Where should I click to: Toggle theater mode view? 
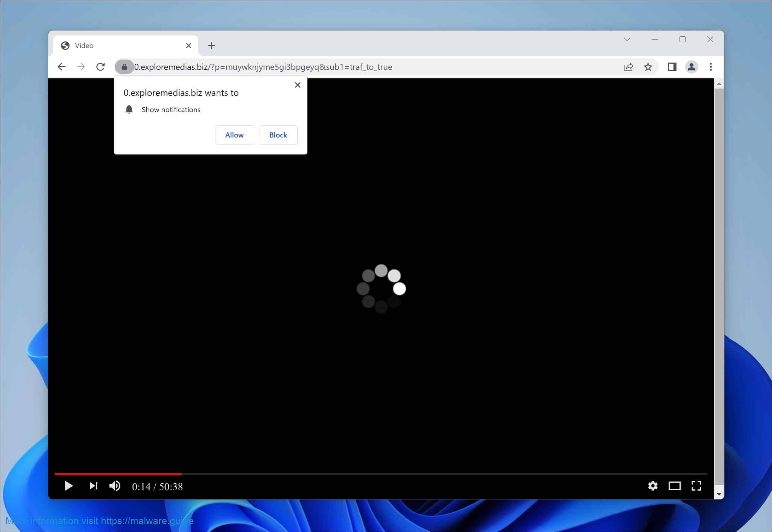pyautogui.click(x=674, y=486)
